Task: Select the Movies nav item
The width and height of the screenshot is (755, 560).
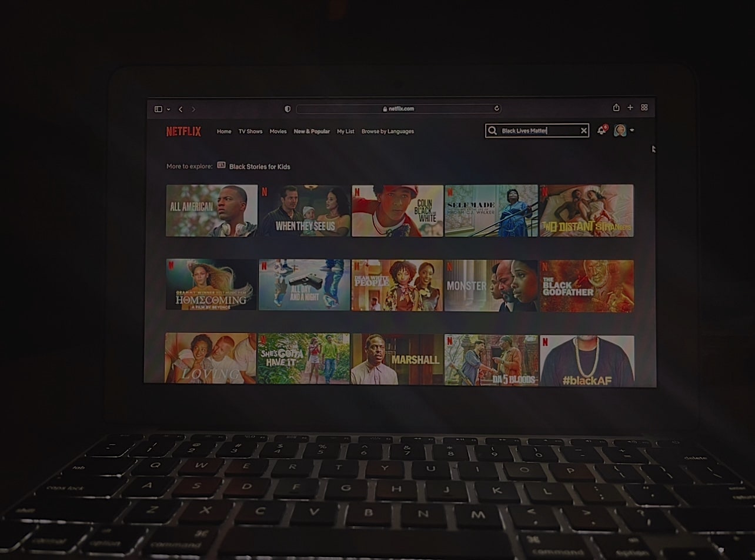Action: [278, 131]
